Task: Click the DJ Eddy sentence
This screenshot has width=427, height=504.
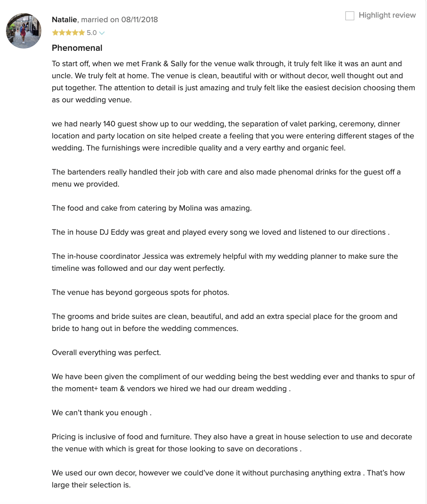Action: pyautogui.click(x=221, y=232)
